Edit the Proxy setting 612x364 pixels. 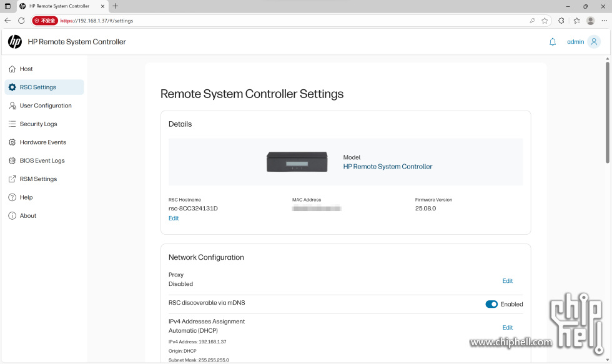coord(507,281)
